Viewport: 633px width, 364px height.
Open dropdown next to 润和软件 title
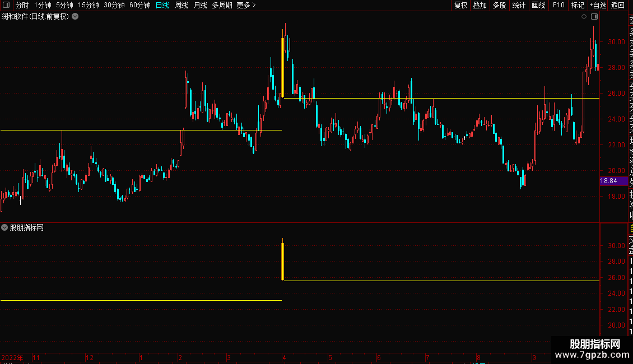point(75,17)
